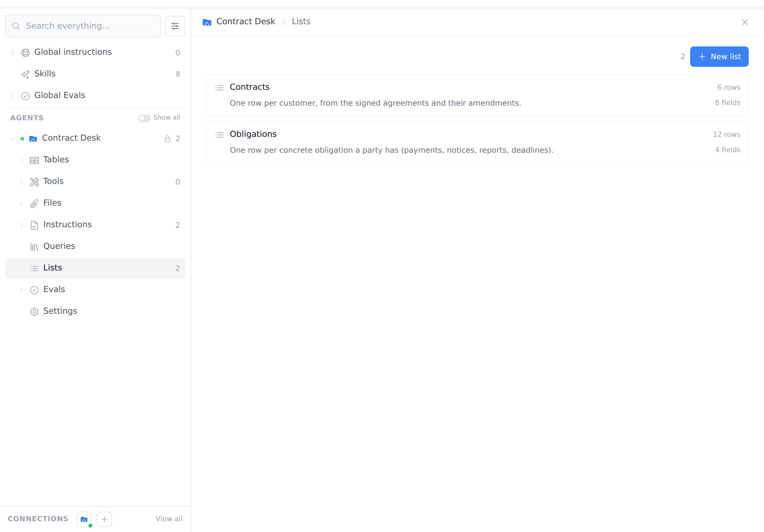
Task: Click the Global Evals checkmark icon
Action: [x=25, y=96]
